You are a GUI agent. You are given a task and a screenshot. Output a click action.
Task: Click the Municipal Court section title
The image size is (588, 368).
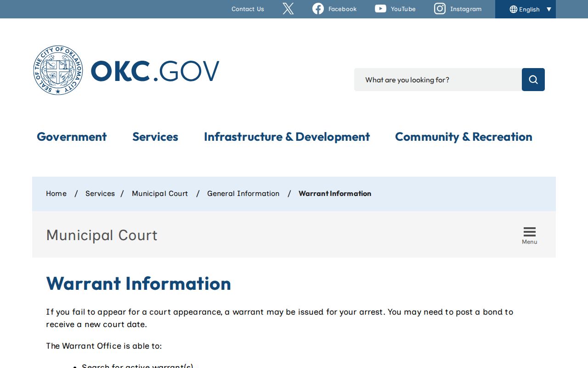click(x=102, y=235)
